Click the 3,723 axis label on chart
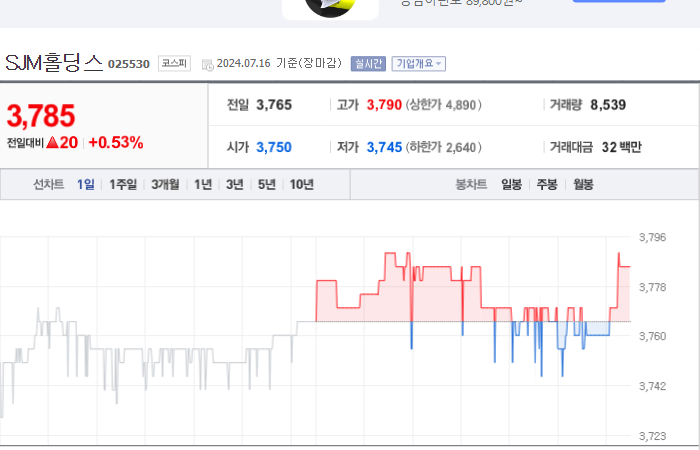 coord(653,436)
